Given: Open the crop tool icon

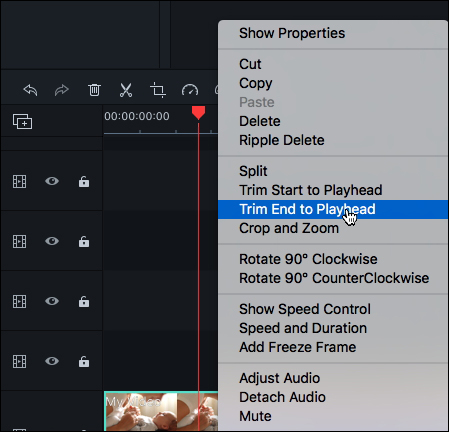Looking at the screenshot, I should pyautogui.click(x=158, y=90).
